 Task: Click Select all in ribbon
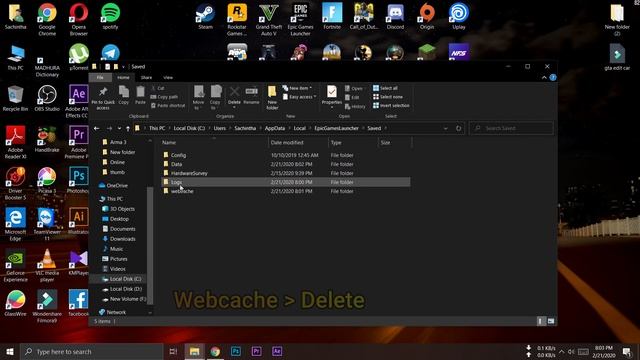tap(385, 88)
